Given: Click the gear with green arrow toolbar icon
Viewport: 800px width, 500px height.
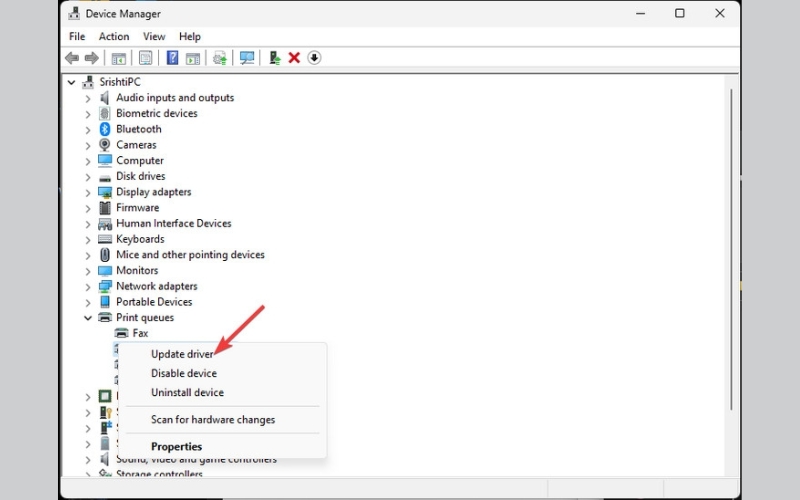Looking at the screenshot, I should [220, 58].
